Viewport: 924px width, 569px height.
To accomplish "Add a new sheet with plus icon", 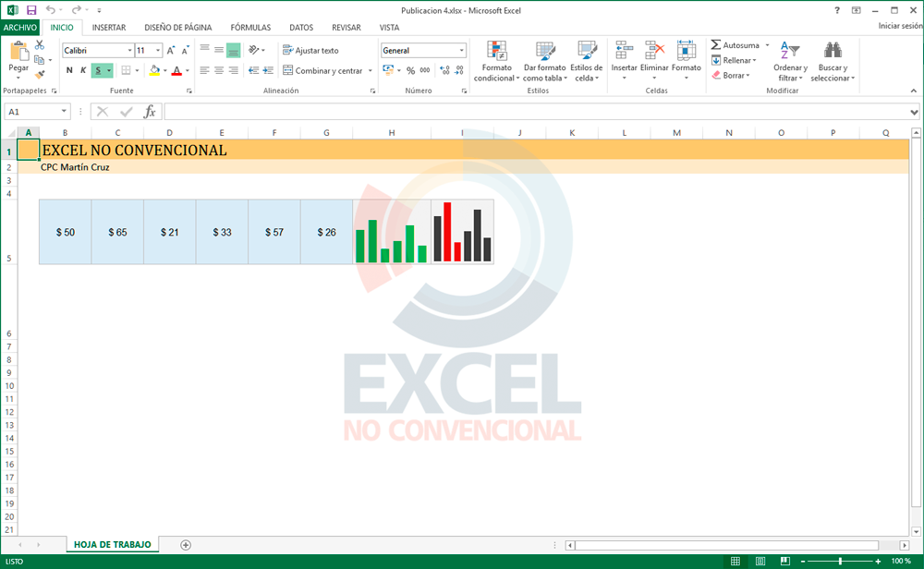I will point(186,545).
